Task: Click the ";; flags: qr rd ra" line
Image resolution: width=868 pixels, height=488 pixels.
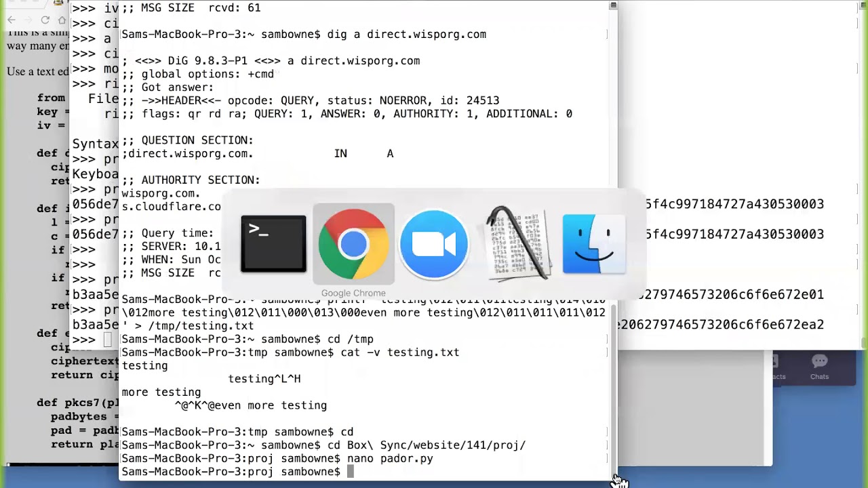Action: point(347,114)
